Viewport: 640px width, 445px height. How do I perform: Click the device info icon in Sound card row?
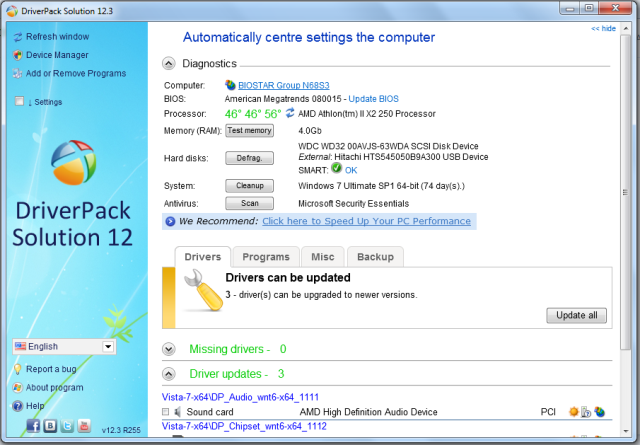pos(586,412)
